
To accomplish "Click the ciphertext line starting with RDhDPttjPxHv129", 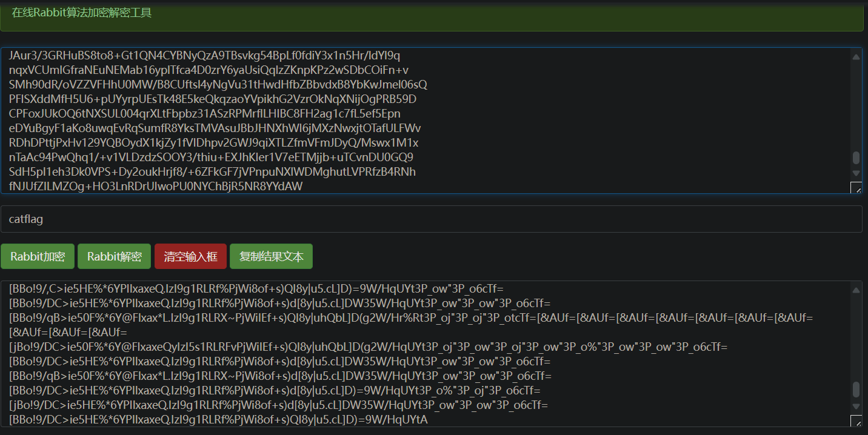I will 214,143.
